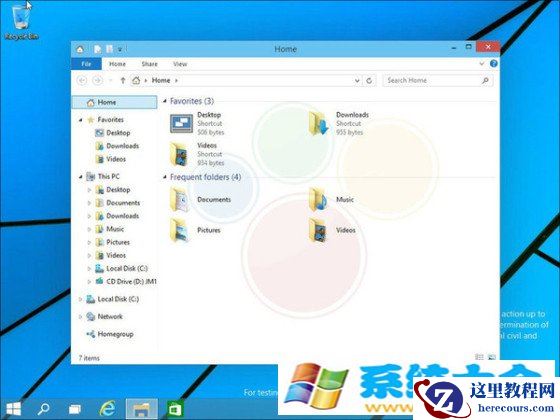Switch to the Share ribbon tab
The width and height of the screenshot is (560, 420).
coord(149,64)
